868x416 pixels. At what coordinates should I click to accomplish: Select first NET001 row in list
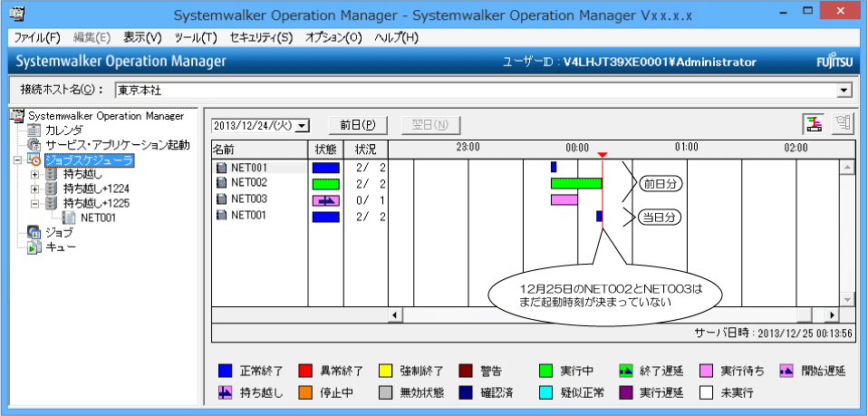[x=260, y=168]
